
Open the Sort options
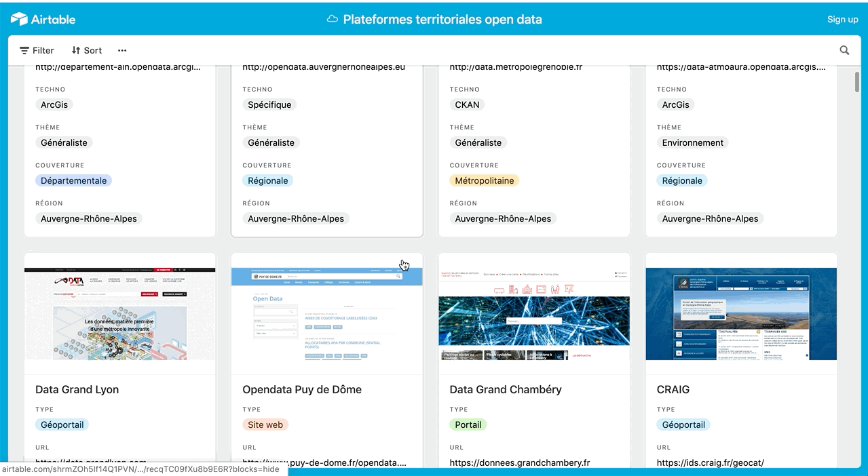click(x=87, y=50)
